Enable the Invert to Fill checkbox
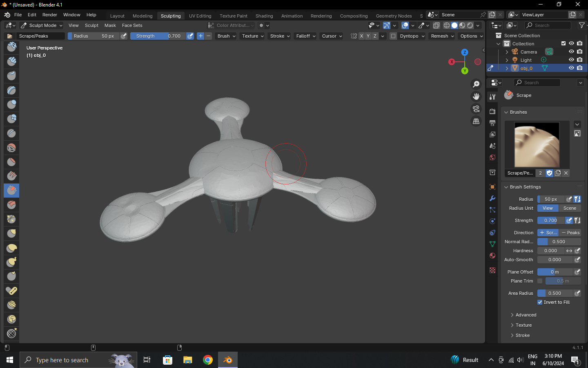This screenshot has height=368, width=588. pos(540,302)
